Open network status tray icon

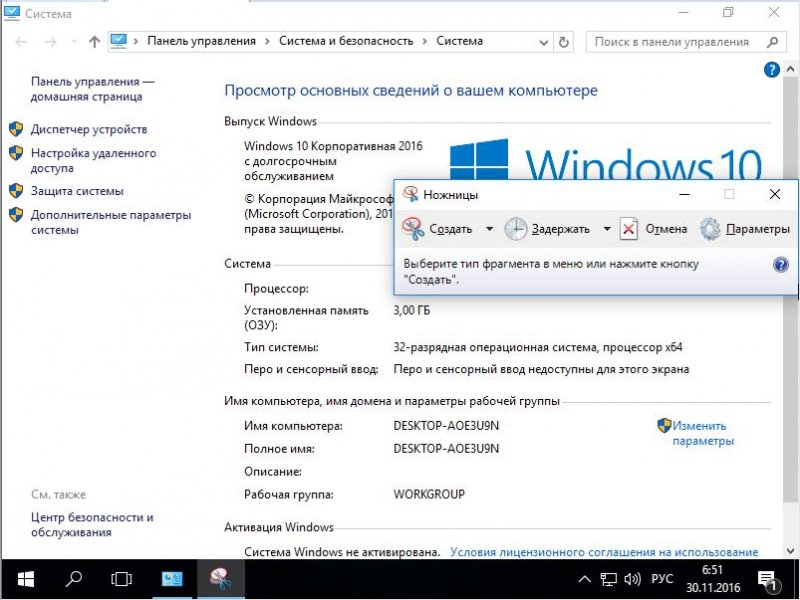[x=608, y=579]
